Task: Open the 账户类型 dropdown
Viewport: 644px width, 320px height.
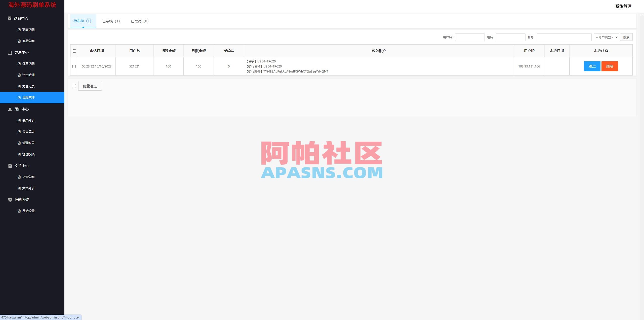Action: pyautogui.click(x=606, y=37)
